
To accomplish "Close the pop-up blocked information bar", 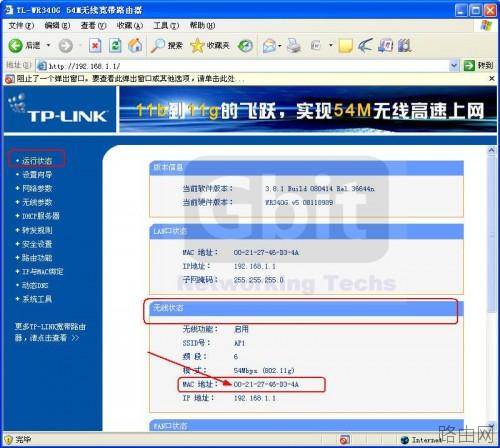I will point(492,79).
